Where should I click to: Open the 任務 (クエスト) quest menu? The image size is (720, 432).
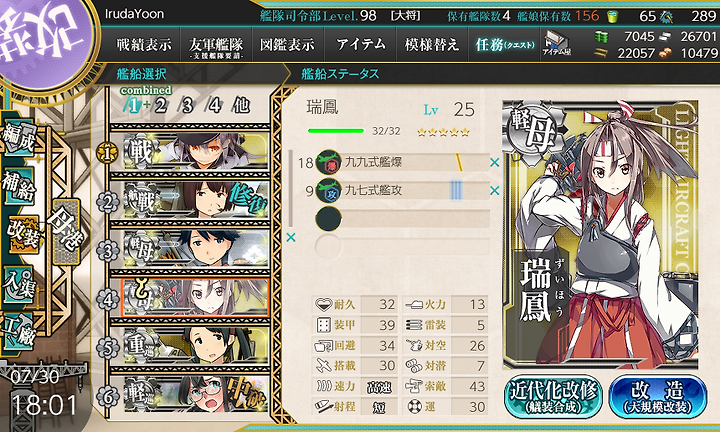(505, 45)
